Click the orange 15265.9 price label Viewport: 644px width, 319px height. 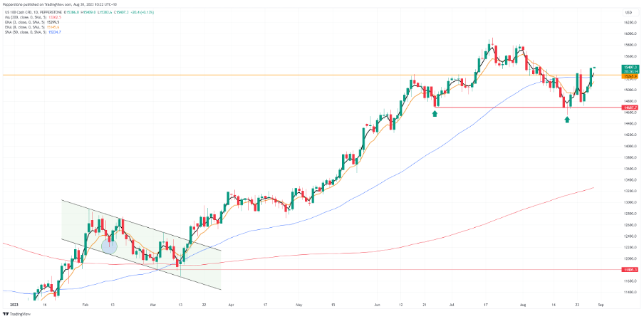[630, 76]
